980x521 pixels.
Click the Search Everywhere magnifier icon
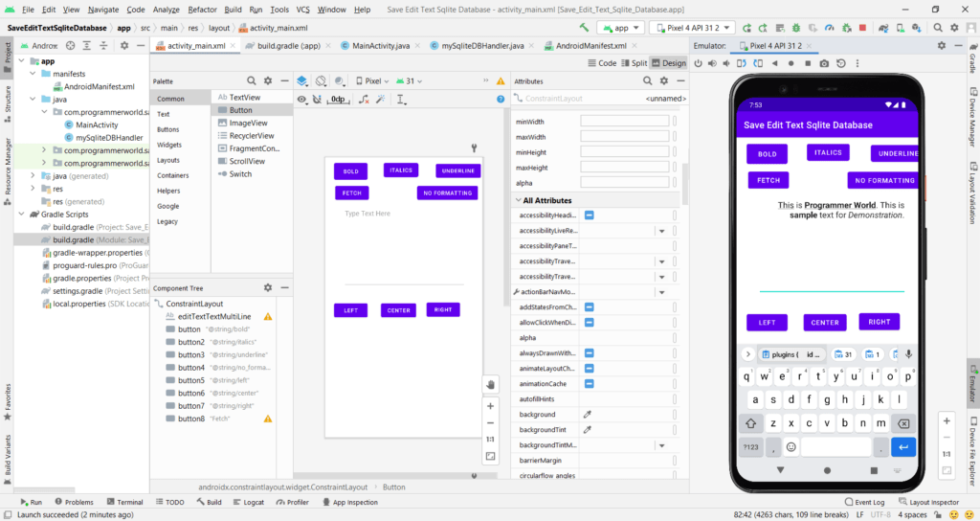coord(938,28)
